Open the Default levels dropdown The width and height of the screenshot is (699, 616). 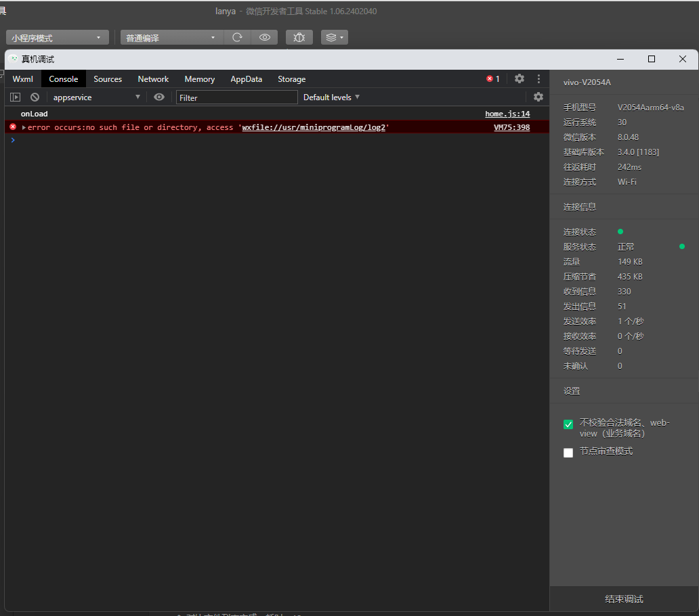pyautogui.click(x=331, y=97)
